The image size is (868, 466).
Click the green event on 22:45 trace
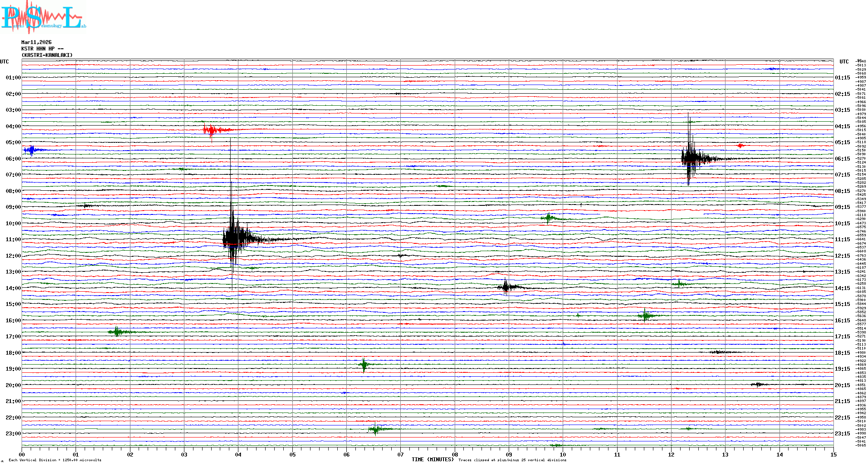375,429
